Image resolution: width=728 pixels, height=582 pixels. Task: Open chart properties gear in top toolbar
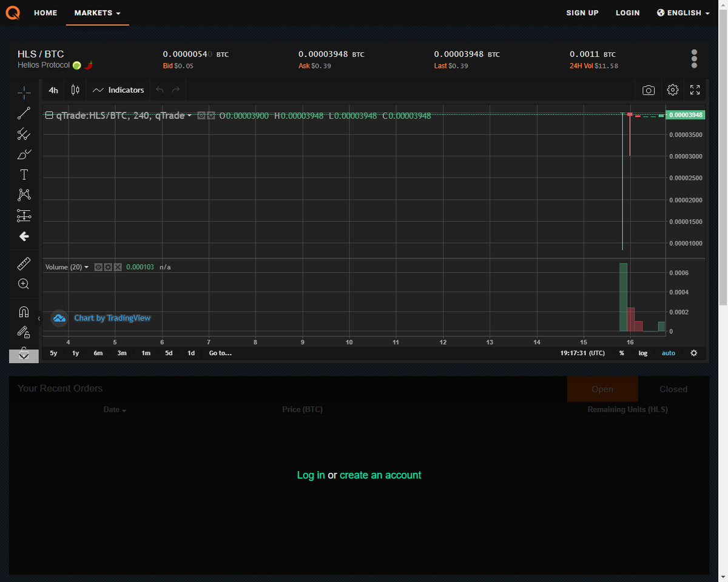coord(672,90)
